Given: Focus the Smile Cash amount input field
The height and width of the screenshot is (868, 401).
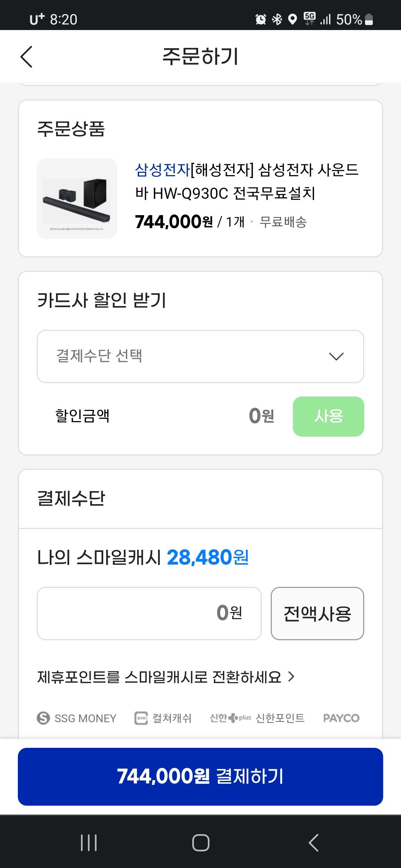Looking at the screenshot, I should pos(149,614).
